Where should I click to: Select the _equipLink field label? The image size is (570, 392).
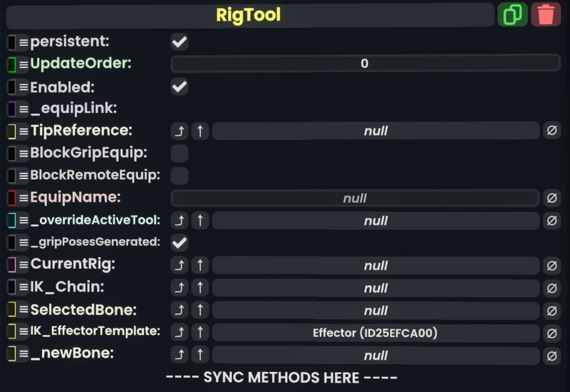click(74, 108)
